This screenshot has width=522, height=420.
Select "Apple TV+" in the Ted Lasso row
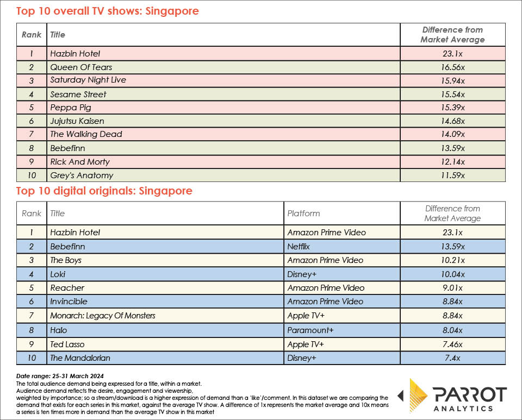pyautogui.click(x=306, y=344)
